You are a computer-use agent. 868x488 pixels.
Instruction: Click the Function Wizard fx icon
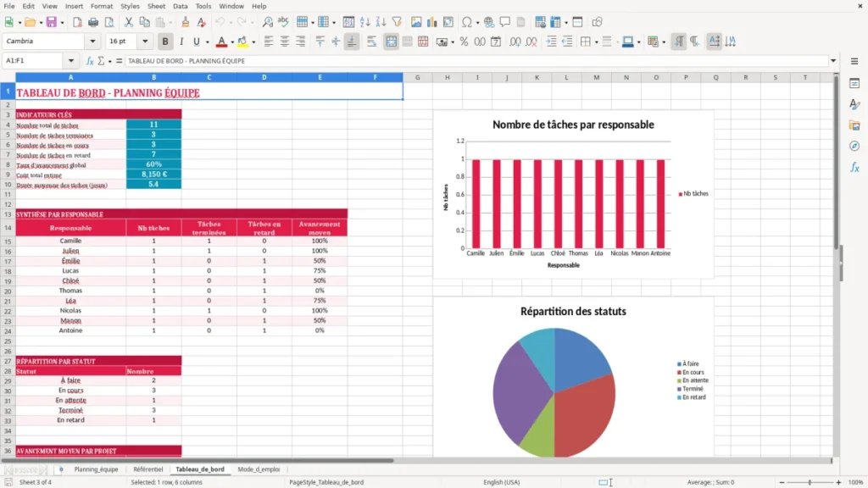pos(90,61)
